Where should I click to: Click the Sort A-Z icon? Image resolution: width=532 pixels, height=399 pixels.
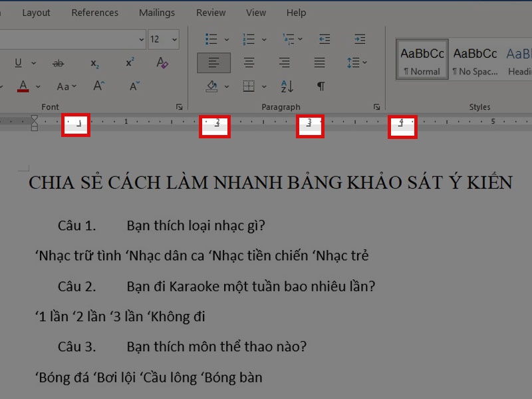click(287, 86)
